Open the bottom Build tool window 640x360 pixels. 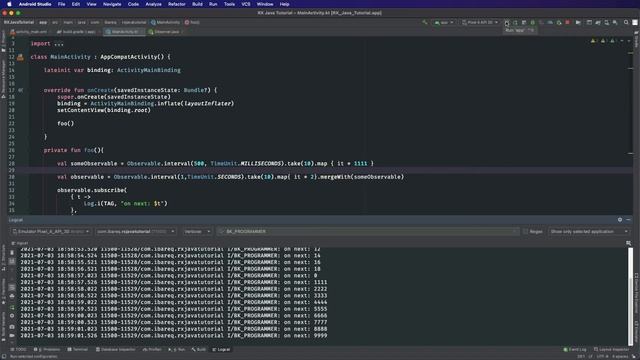click(199, 349)
